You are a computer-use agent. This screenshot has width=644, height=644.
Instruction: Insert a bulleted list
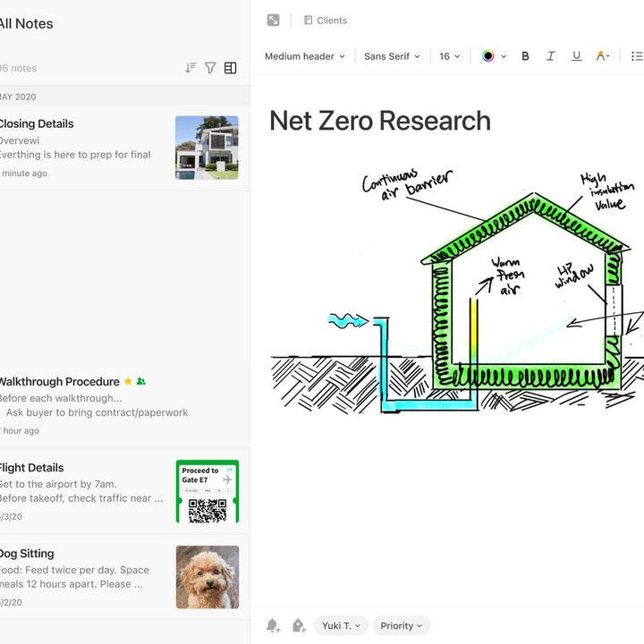(x=637, y=56)
